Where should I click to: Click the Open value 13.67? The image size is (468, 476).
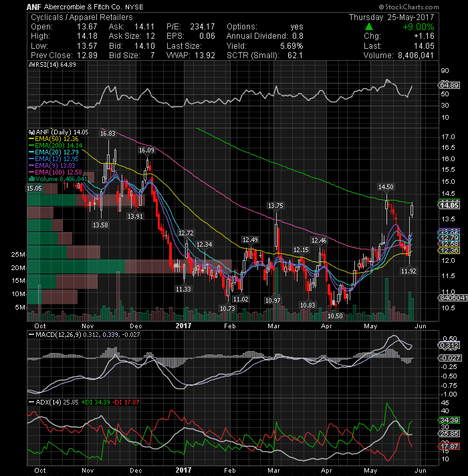tap(87, 27)
